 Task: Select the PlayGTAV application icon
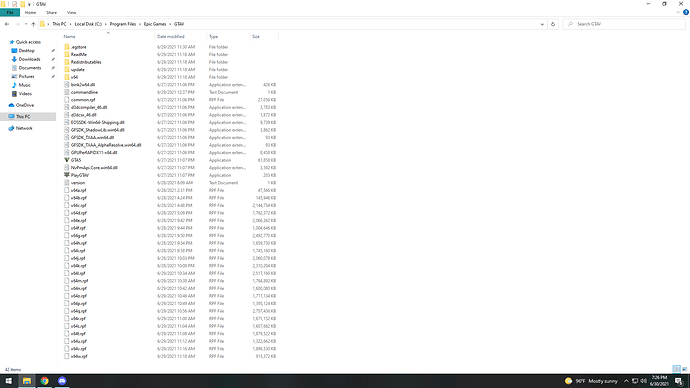pos(67,175)
